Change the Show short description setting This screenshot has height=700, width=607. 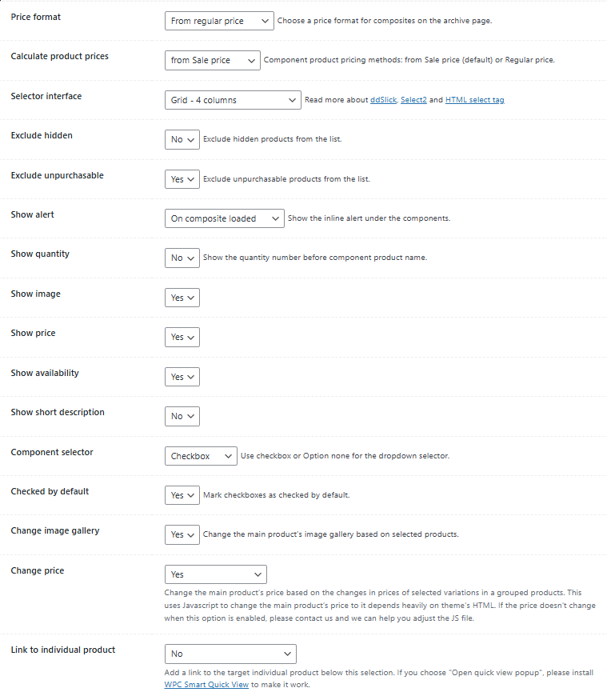tap(182, 416)
